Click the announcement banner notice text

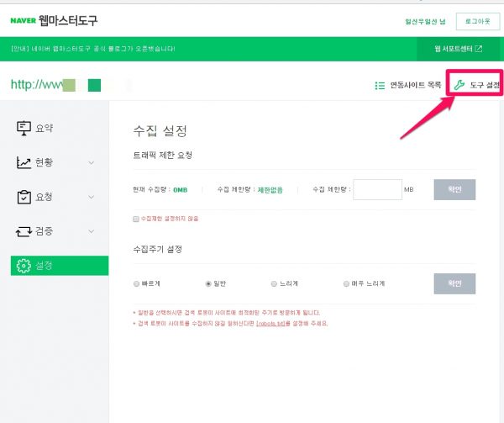(x=93, y=49)
